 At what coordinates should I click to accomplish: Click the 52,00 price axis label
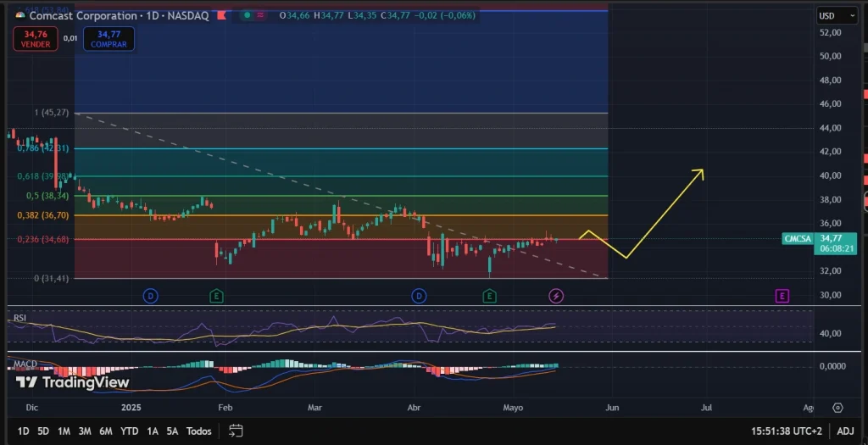tap(831, 32)
